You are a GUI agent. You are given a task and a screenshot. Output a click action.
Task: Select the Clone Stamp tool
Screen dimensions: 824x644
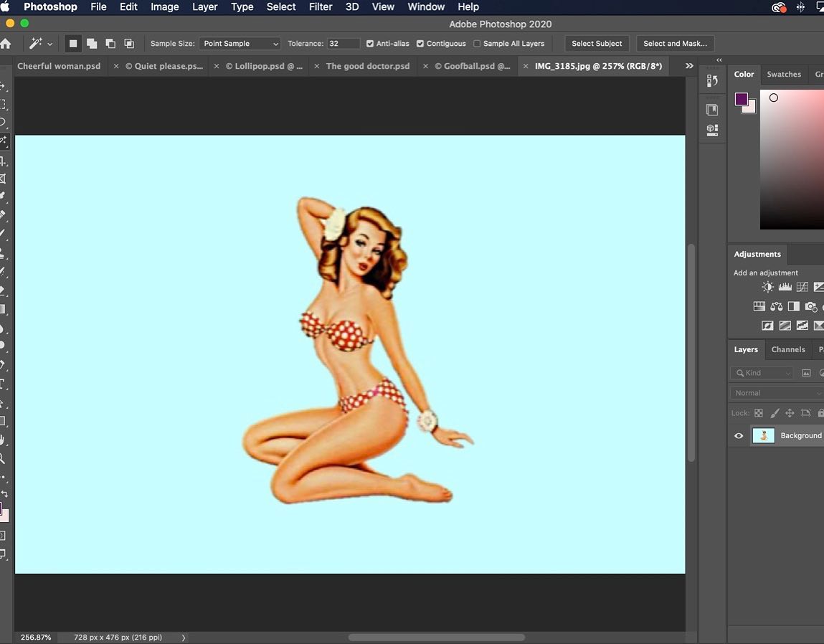pyautogui.click(x=3, y=253)
